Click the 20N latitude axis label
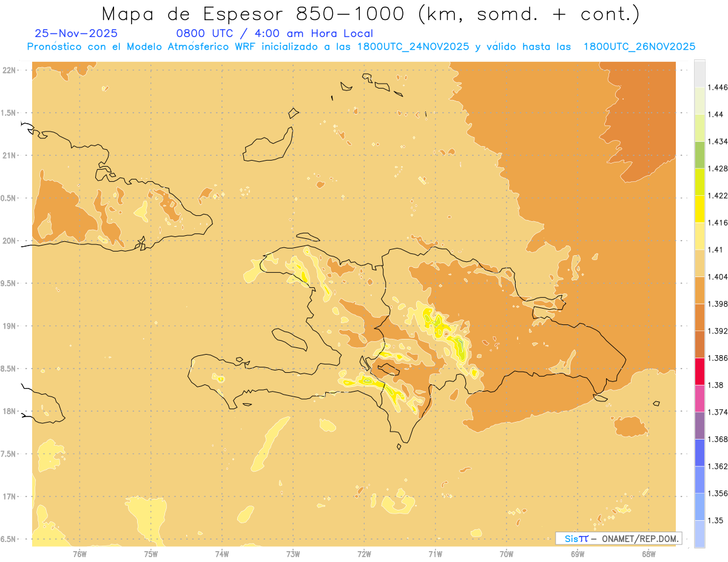 10,241
